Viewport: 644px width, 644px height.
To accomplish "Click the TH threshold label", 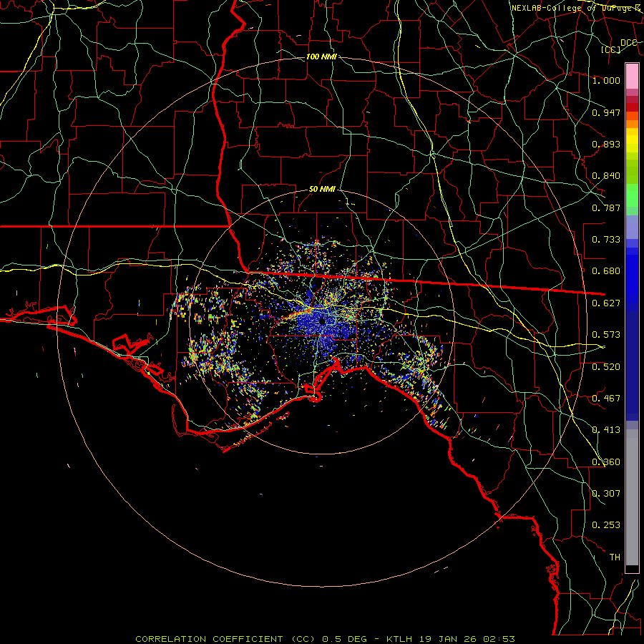I will tap(615, 557).
